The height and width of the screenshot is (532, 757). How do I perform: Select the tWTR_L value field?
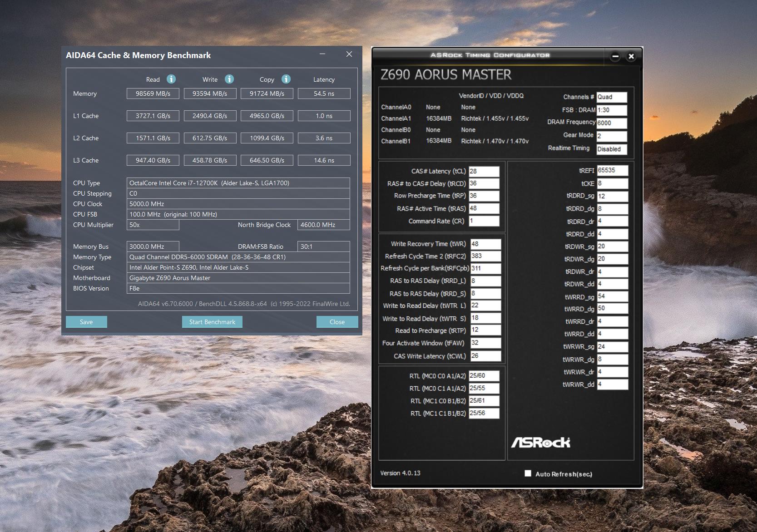[485, 305]
